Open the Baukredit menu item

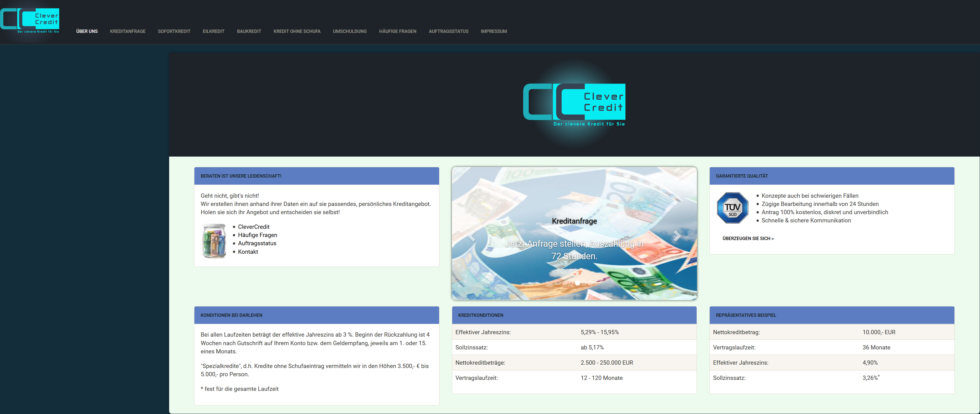point(249,31)
